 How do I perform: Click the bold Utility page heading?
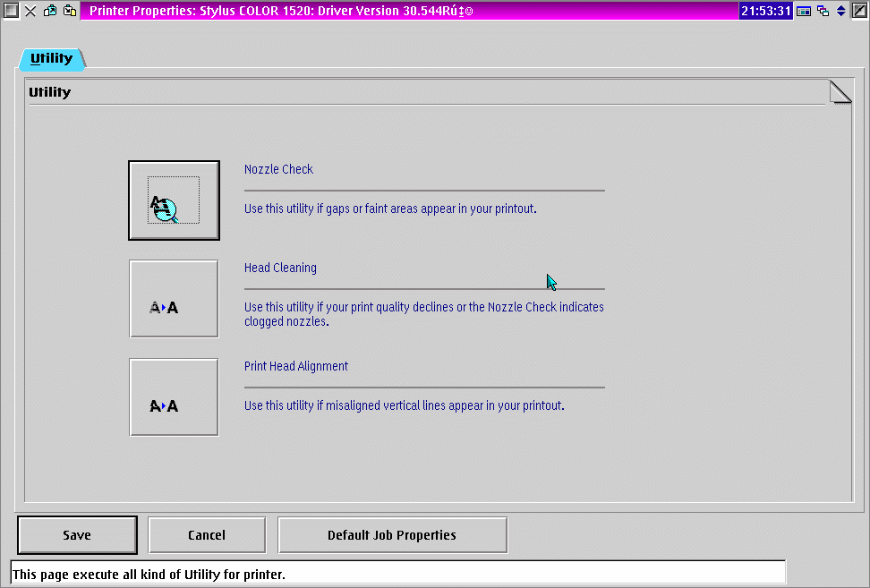pos(50,92)
